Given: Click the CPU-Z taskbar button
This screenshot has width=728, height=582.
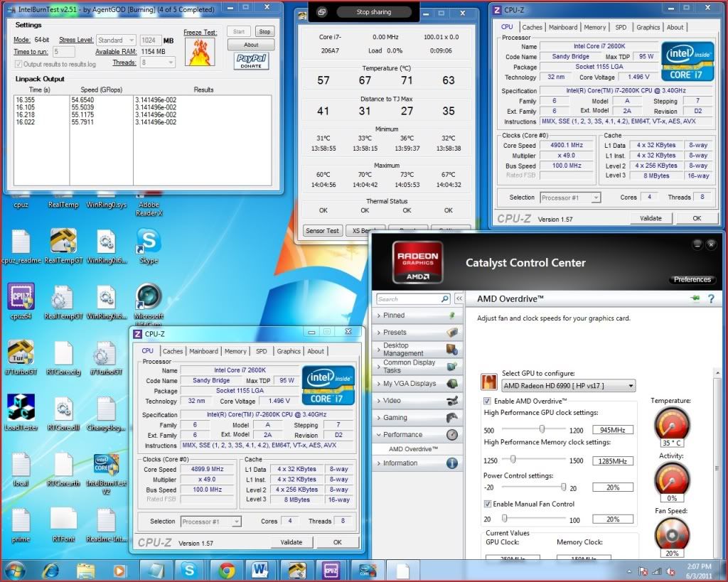Looking at the screenshot, I should (x=331, y=570).
